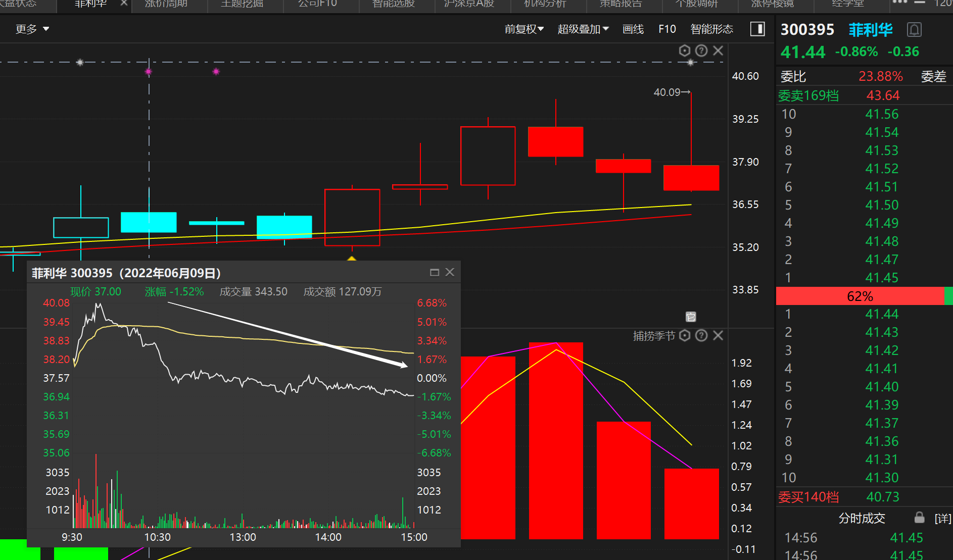
Task: Click the 委差 label
Action: coord(933,76)
